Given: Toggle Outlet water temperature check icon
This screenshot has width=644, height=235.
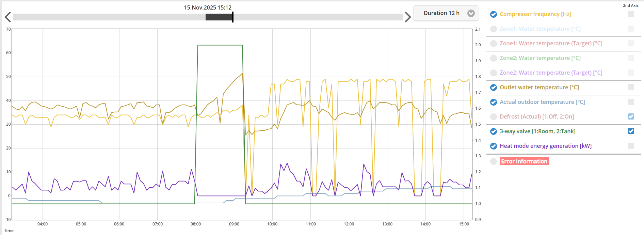Looking at the screenshot, I should pyautogui.click(x=493, y=88).
